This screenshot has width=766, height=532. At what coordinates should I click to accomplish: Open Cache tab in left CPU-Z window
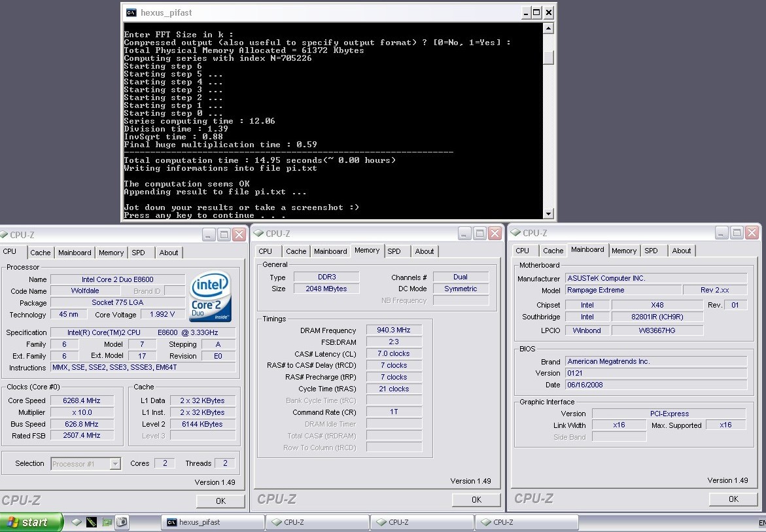pyautogui.click(x=40, y=253)
